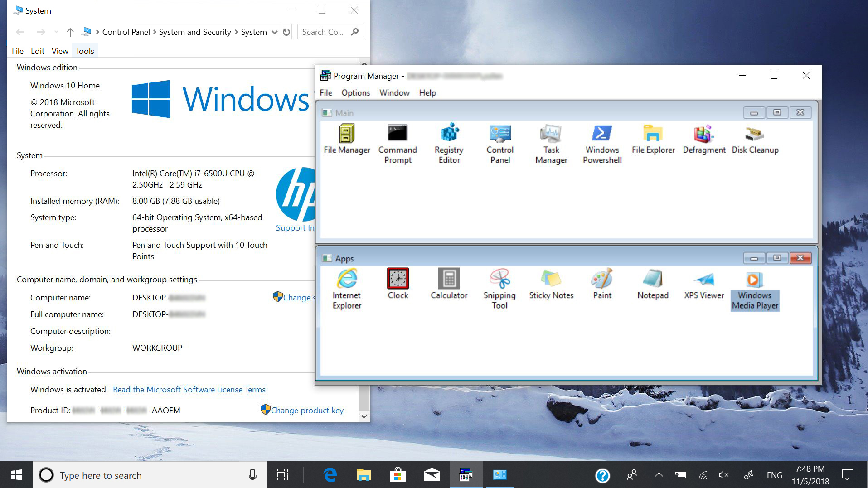This screenshot has width=868, height=488.
Task: Refresh the System window address bar
Action: (x=286, y=32)
